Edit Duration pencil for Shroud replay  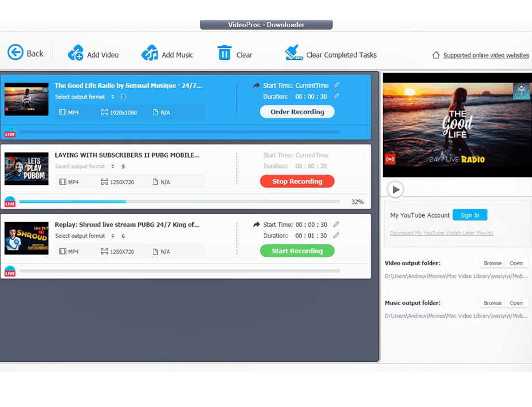pos(336,235)
